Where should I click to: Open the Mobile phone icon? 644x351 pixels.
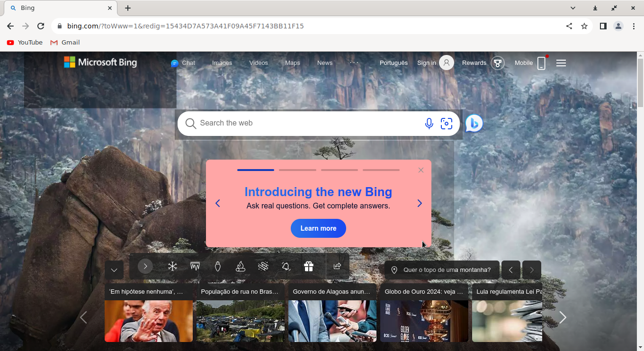542,63
